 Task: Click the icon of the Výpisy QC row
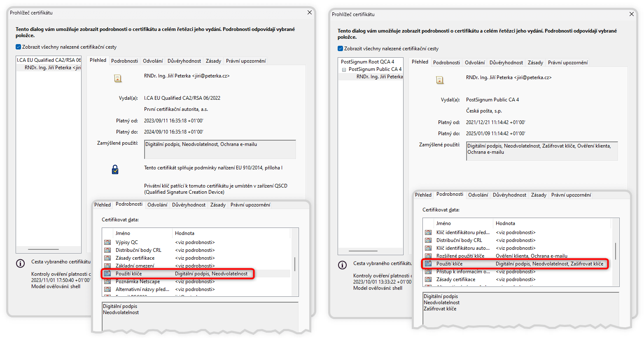[x=107, y=242]
